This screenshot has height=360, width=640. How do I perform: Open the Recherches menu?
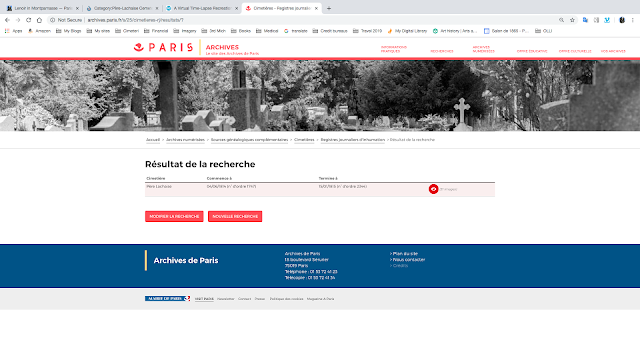(x=442, y=51)
